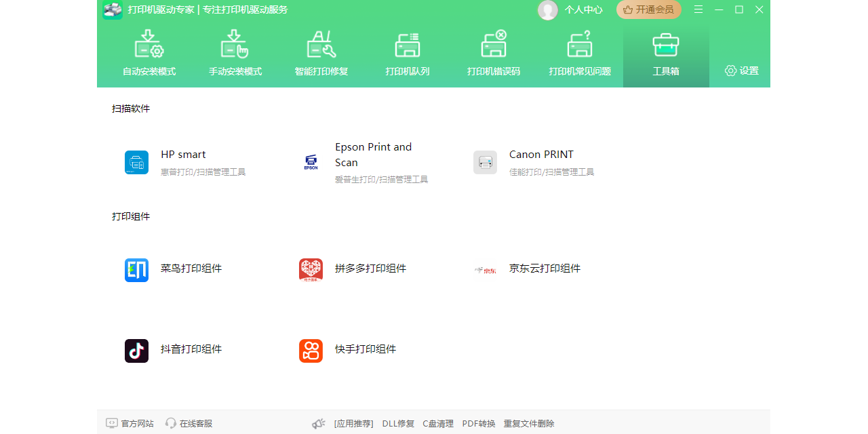Open the hamburger menu in title bar
The height and width of the screenshot is (434, 868).
click(x=698, y=9)
